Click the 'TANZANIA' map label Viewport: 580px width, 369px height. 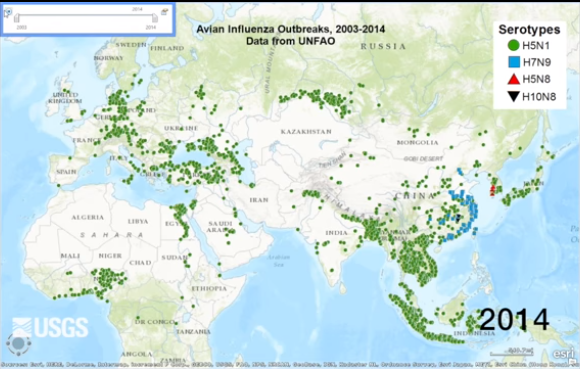click(193, 332)
